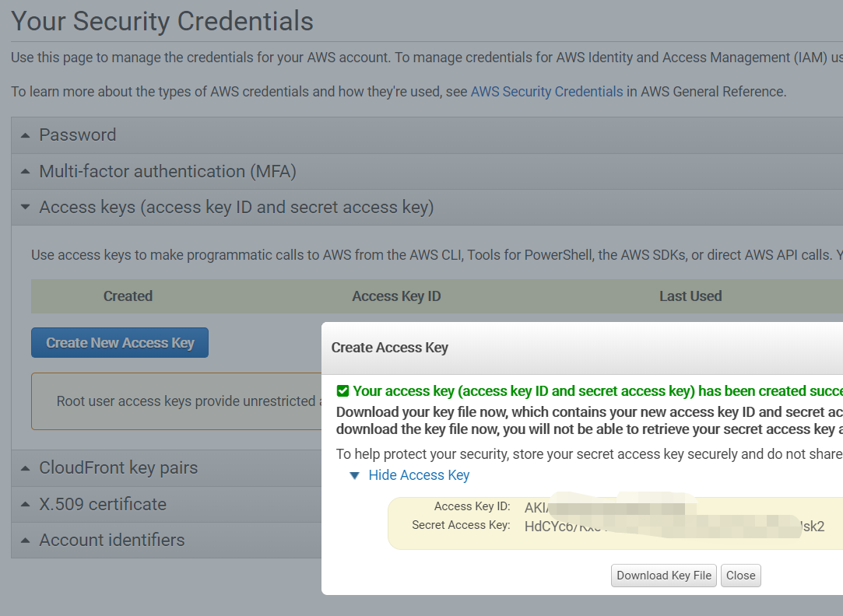843x616 pixels.
Task: Click the arrow icon beside Account identifiers
Action: [25, 541]
